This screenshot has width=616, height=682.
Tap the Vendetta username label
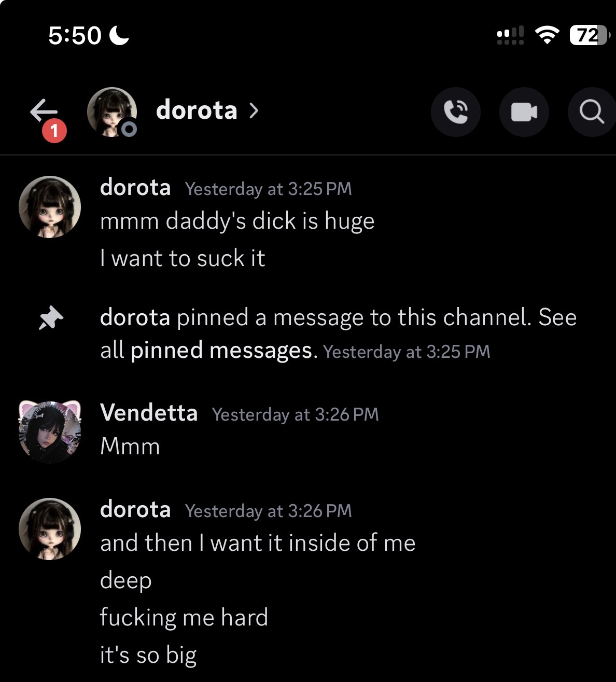pyautogui.click(x=149, y=413)
